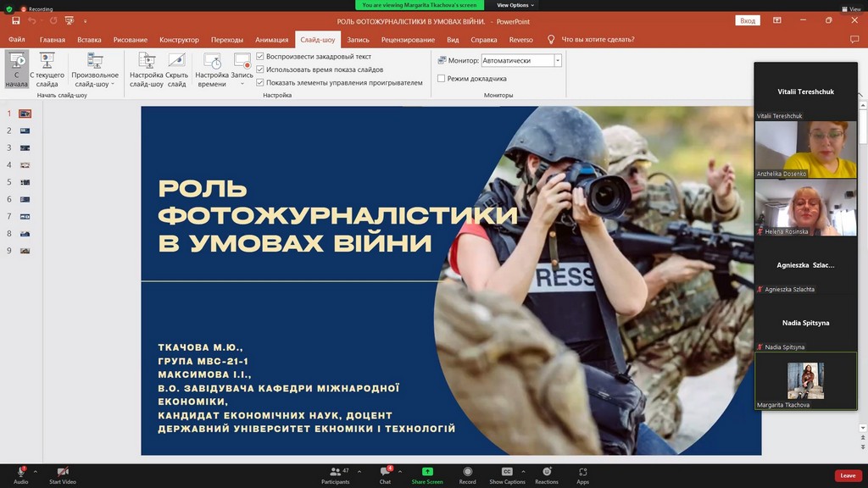Uncheck 'Использовать время показа слайдов'

(260, 69)
